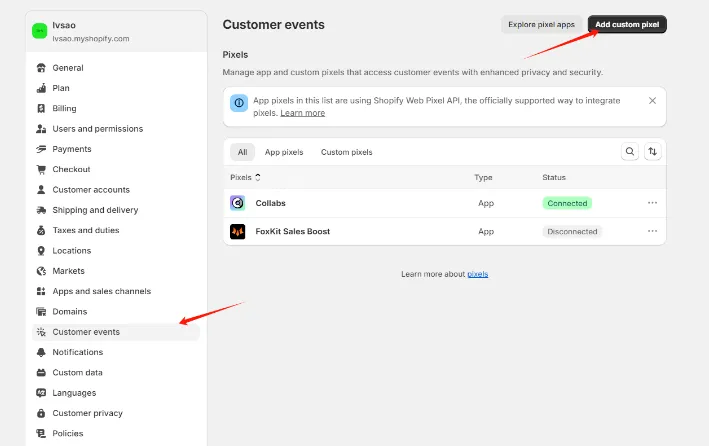This screenshot has height=446, width=709.
Task: Click the Payments card icon
Action: (x=41, y=149)
